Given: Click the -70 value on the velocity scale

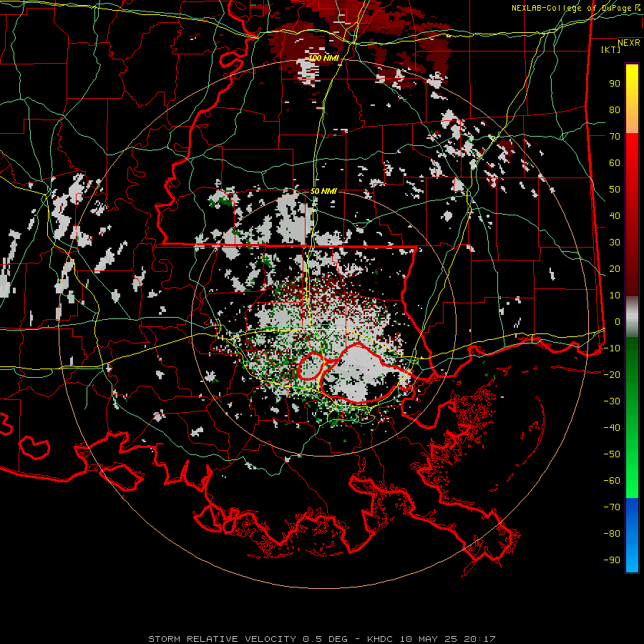Looking at the screenshot, I should (612, 507).
